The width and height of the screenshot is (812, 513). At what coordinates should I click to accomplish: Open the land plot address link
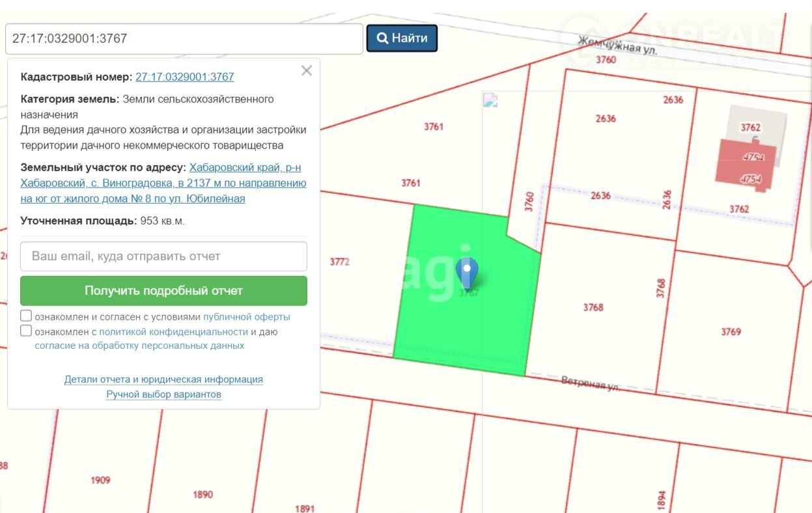tap(163, 184)
